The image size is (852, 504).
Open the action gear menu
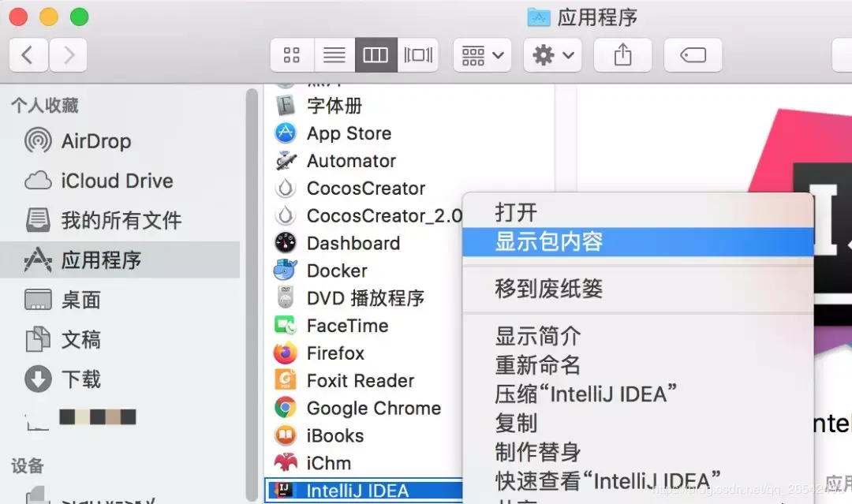click(x=552, y=54)
